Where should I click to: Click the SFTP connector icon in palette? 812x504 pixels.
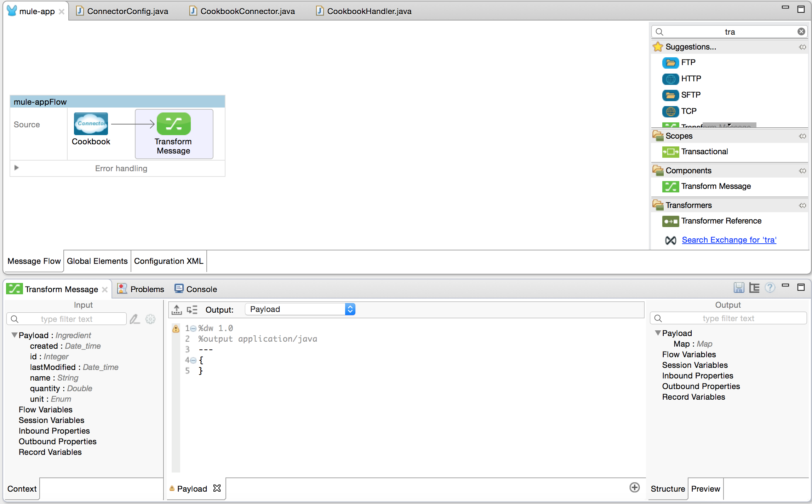(x=670, y=94)
